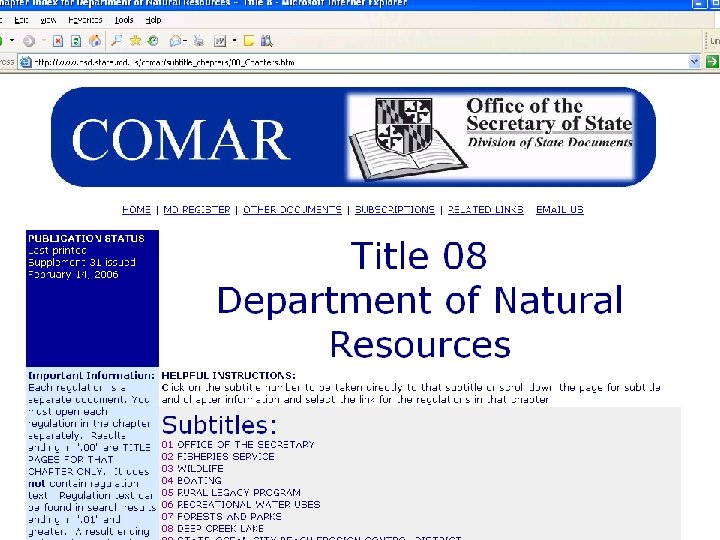Click the Forward navigation arrow button

coord(29,41)
